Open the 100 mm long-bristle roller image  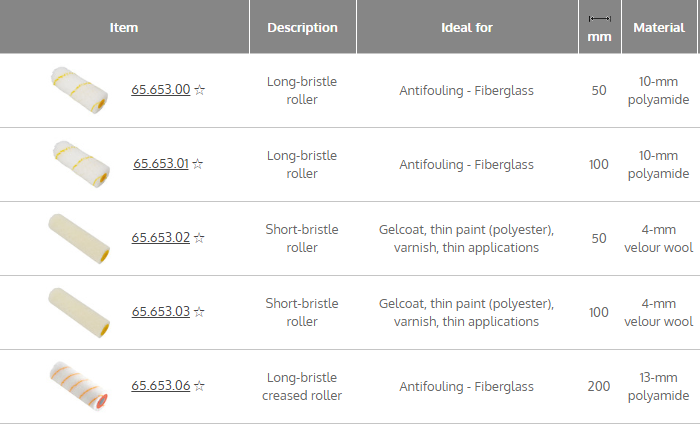coord(79,164)
